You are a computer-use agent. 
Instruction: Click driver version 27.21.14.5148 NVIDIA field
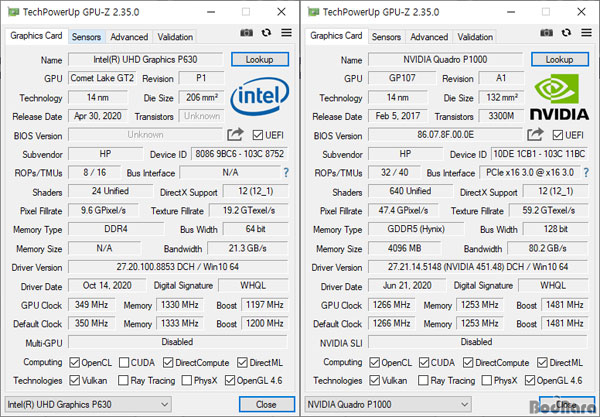pyautogui.click(x=478, y=267)
